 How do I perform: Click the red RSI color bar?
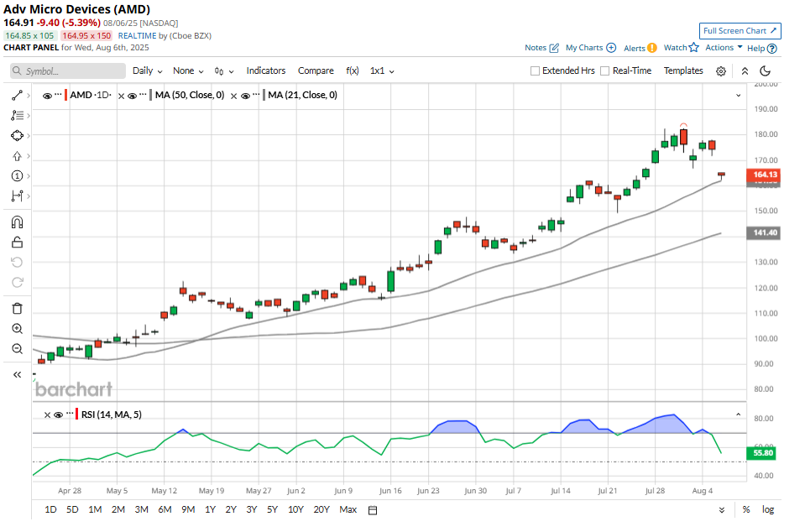click(x=76, y=414)
